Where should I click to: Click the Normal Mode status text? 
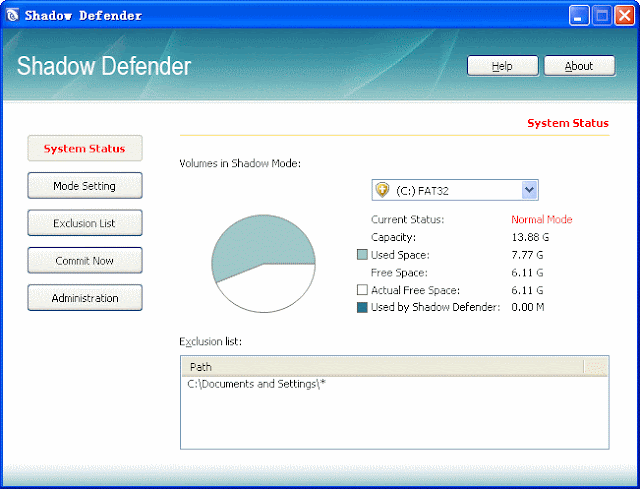(x=542, y=220)
